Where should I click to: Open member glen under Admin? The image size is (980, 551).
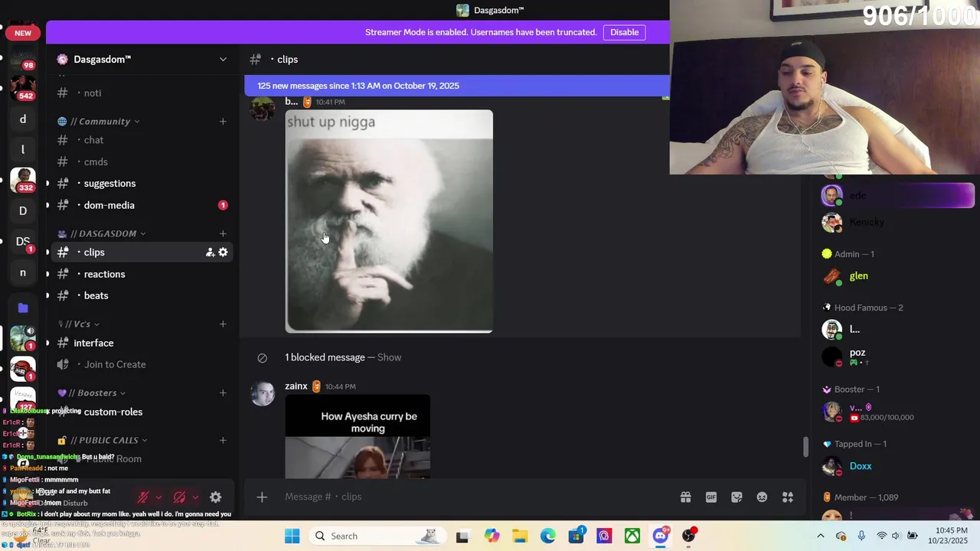pyautogui.click(x=893, y=276)
